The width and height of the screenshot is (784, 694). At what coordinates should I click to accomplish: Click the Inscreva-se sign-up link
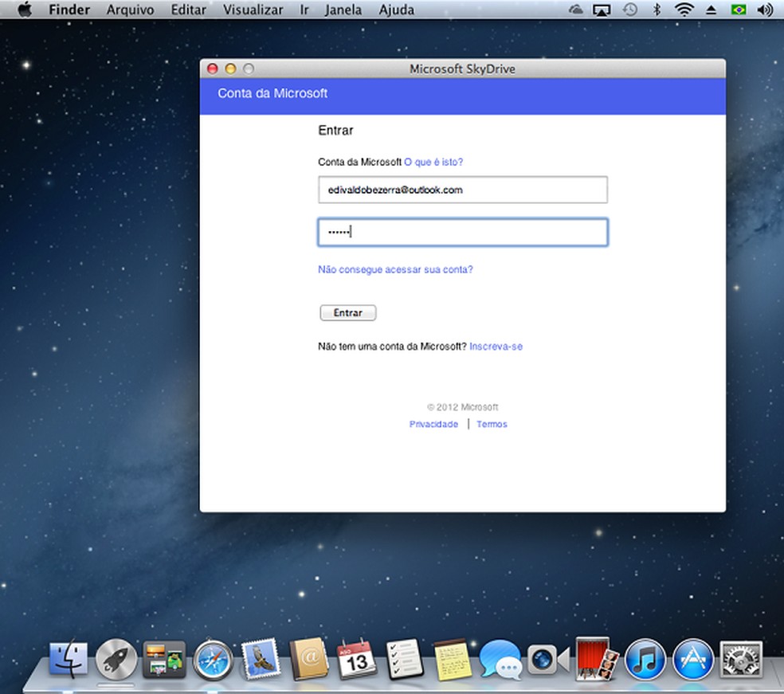[x=496, y=347]
